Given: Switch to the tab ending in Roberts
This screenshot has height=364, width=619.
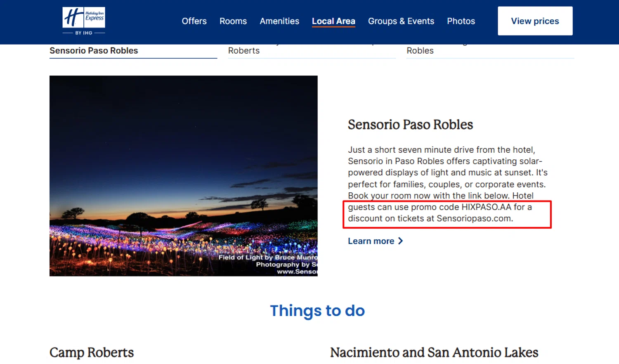Looking at the screenshot, I should tap(312, 51).
